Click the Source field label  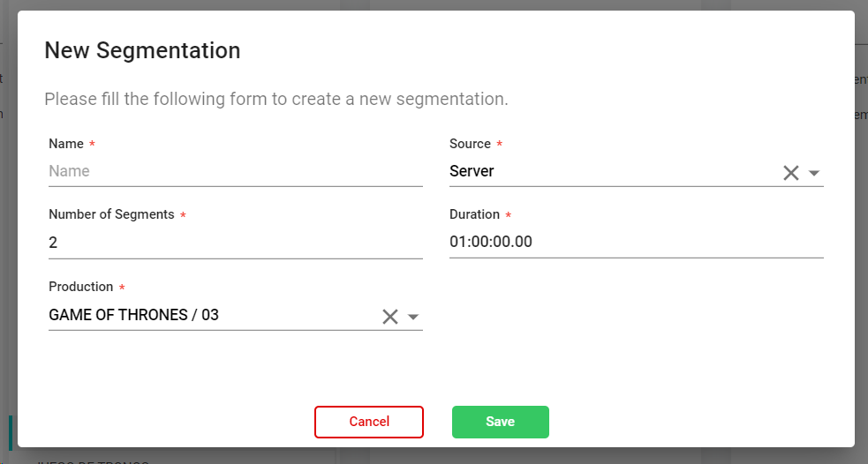470,144
